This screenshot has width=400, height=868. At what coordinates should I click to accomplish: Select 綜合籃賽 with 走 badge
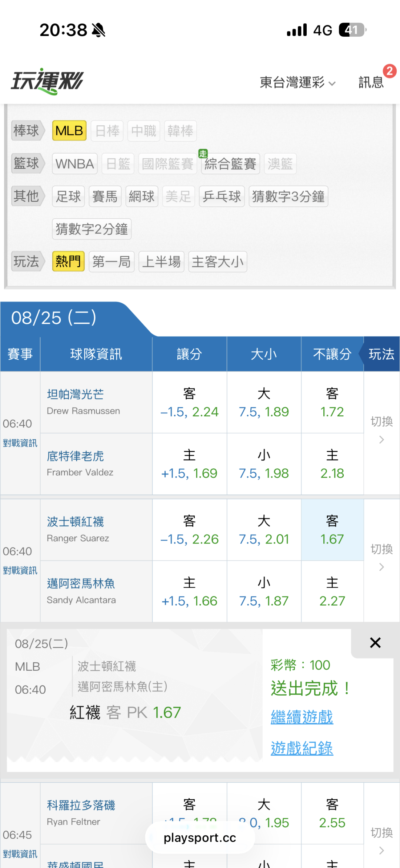pyautogui.click(x=230, y=164)
